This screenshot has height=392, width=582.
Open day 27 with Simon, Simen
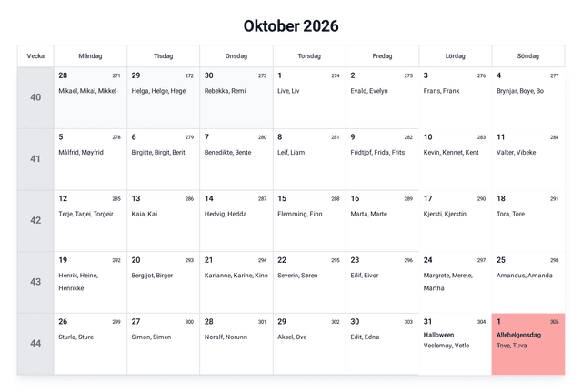(163, 344)
